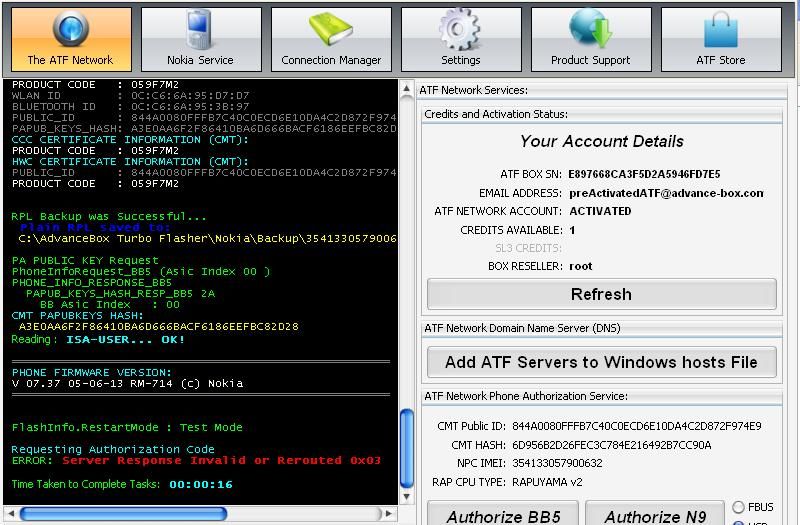Click the Authorize BB5 button
800x525 pixels.
(503, 515)
